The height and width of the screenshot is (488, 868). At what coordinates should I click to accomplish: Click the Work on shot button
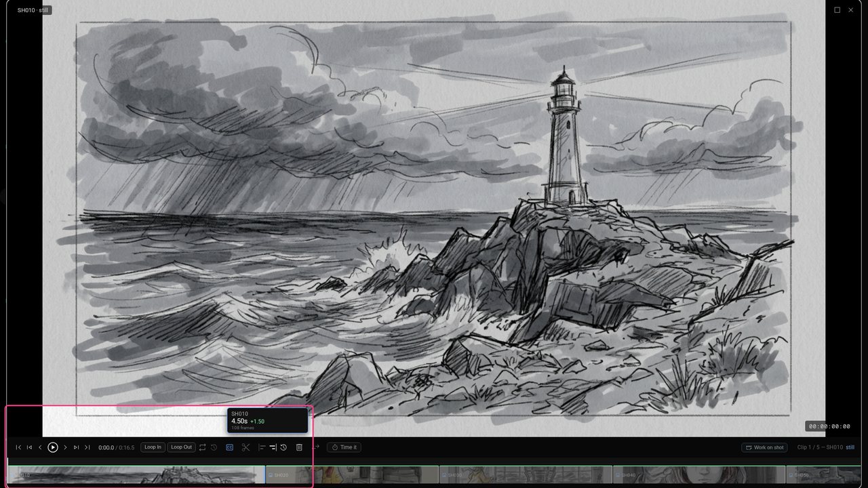(x=765, y=447)
